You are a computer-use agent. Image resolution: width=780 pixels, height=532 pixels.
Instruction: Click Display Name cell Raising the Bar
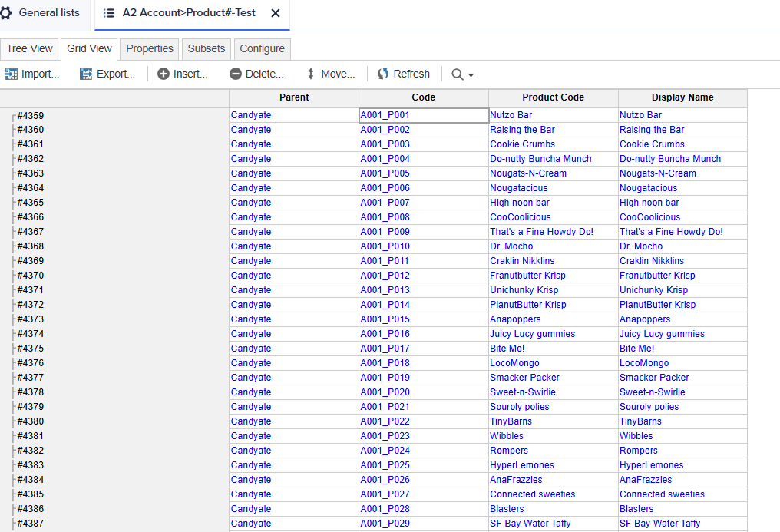682,130
